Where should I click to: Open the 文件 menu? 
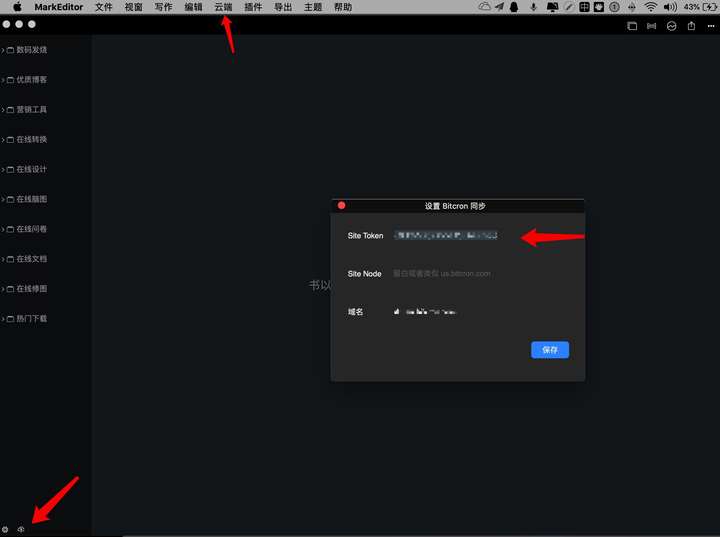(x=103, y=7)
